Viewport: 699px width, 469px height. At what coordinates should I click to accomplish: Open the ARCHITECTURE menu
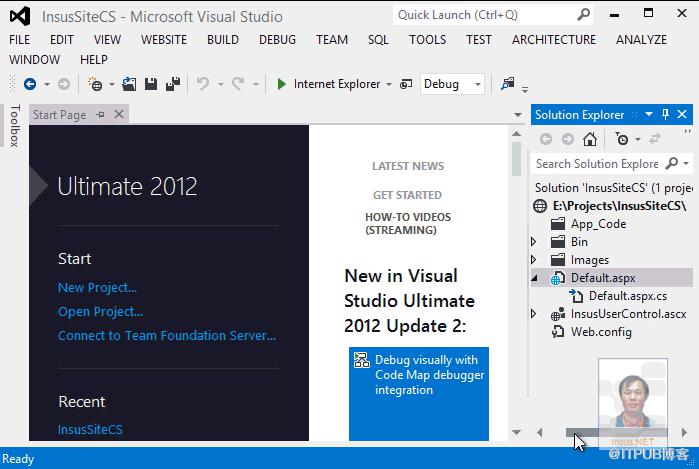554,40
